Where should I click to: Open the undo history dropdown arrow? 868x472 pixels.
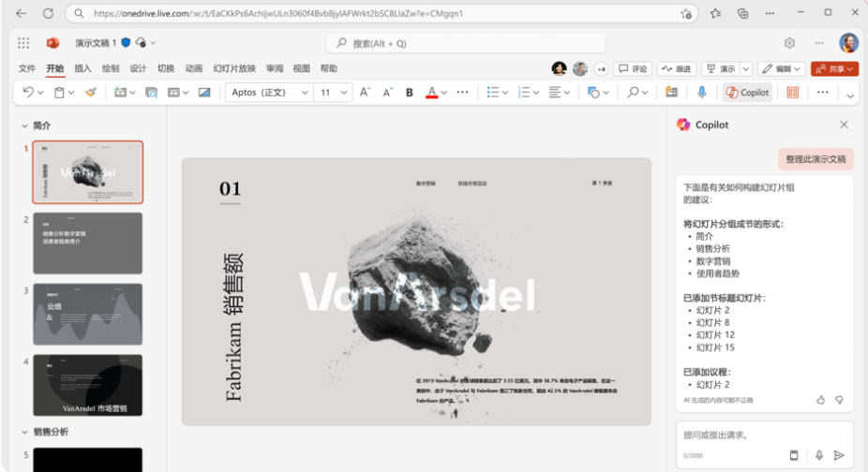pos(40,93)
